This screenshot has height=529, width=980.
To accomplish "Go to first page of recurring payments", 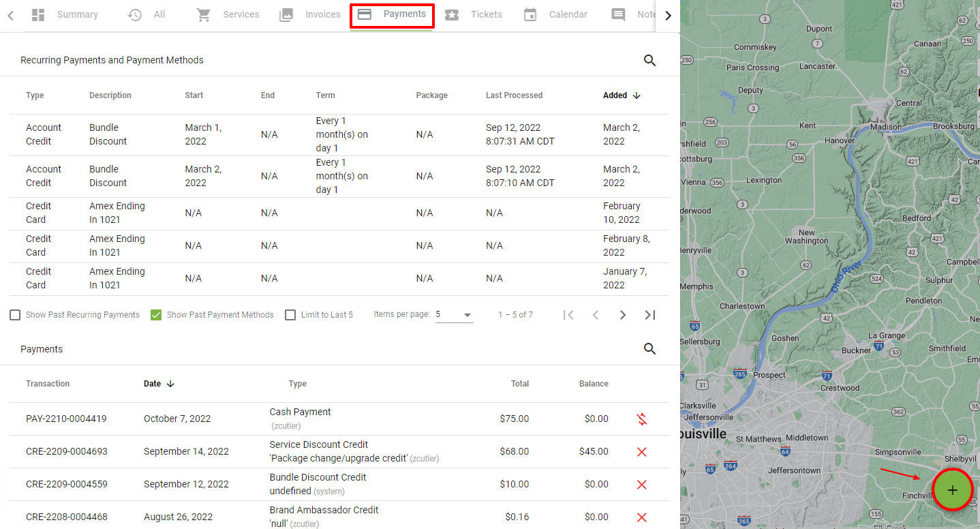I will (568, 315).
